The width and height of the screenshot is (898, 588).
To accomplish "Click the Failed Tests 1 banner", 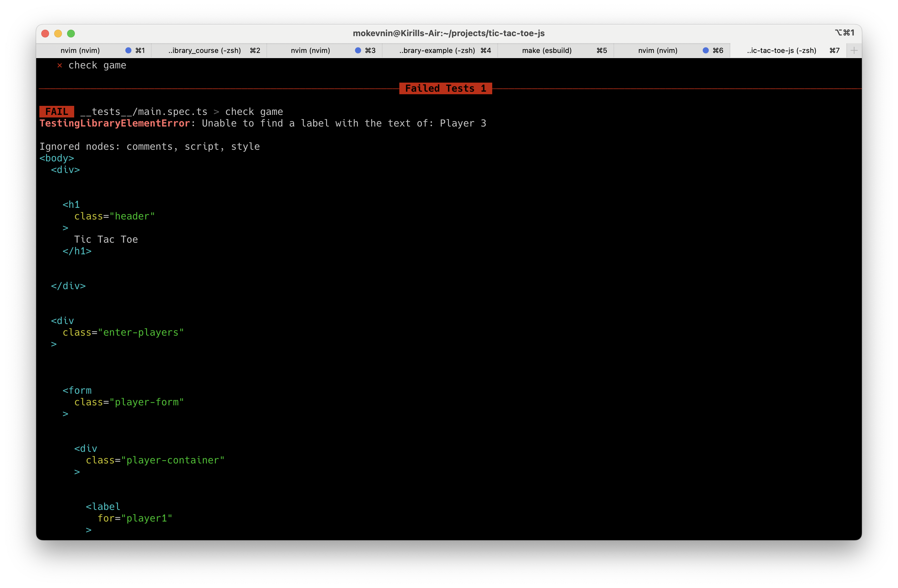I will pos(445,88).
